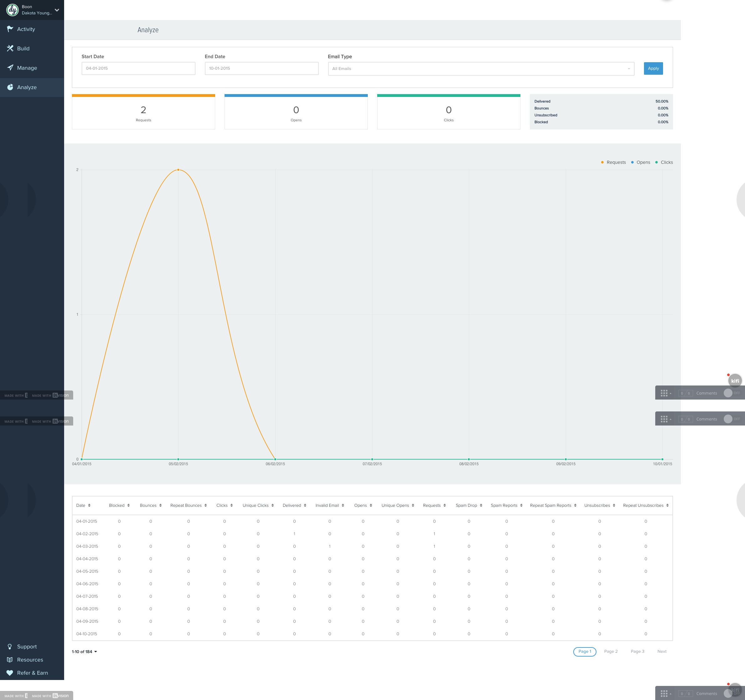Open Build via its tools icon
This screenshot has width=745, height=700.
click(x=10, y=48)
